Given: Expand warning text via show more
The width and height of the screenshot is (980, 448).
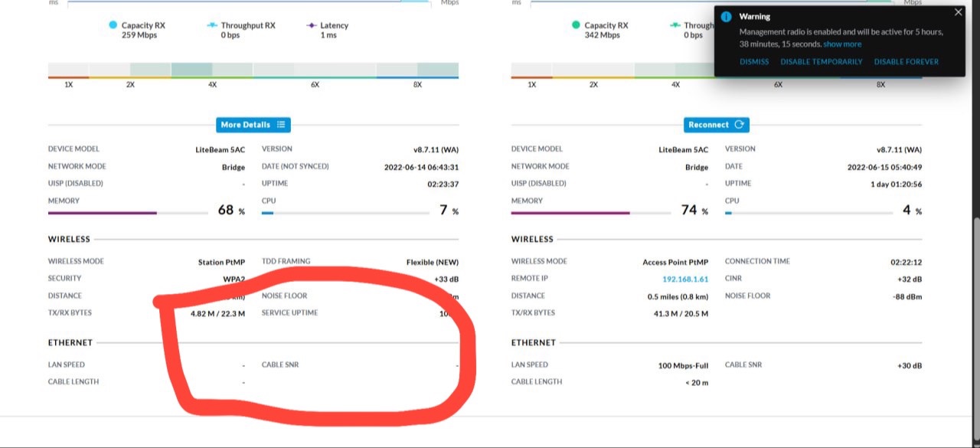Looking at the screenshot, I should [x=842, y=44].
